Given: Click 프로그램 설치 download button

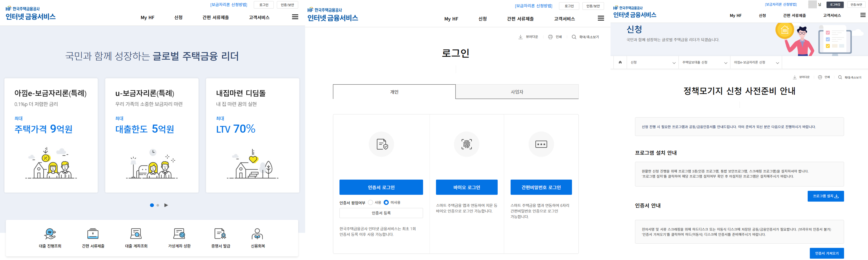Looking at the screenshot, I should pos(825,196).
